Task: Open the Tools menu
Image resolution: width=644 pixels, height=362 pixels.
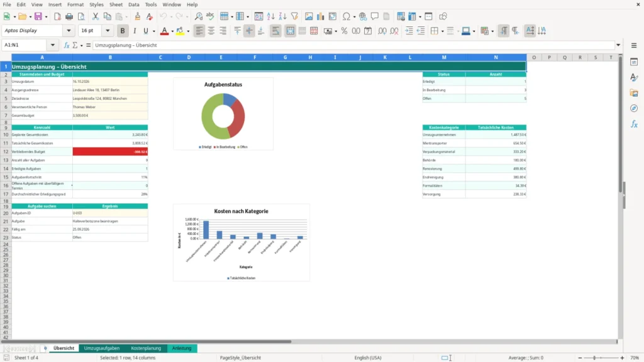Action: [x=151, y=4]
